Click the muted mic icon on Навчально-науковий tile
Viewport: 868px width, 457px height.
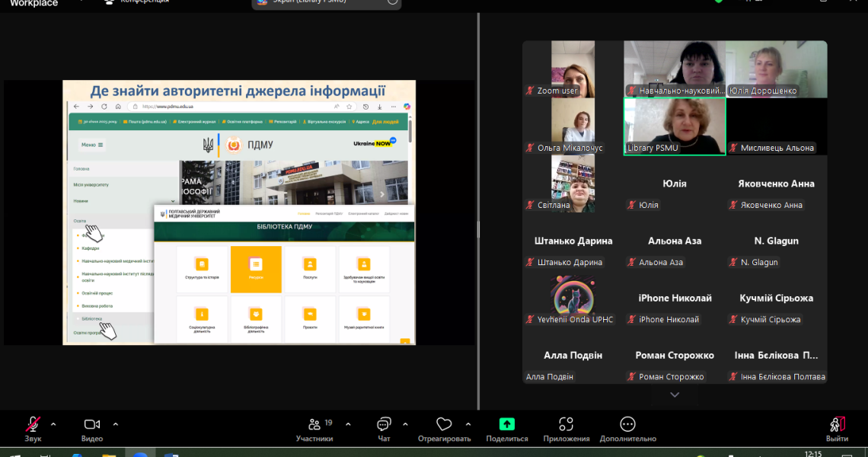pyautogui.click(x=632, y=91)
